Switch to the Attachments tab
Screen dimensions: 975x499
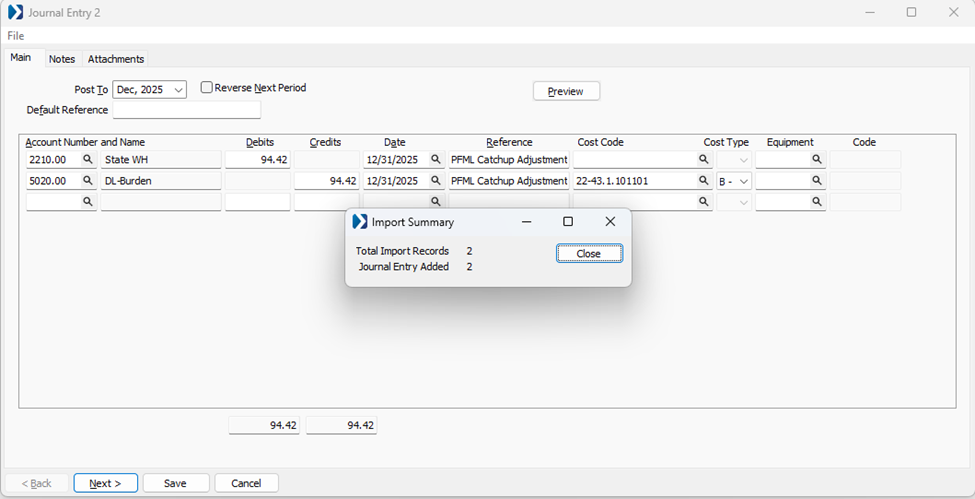(116, 59)
